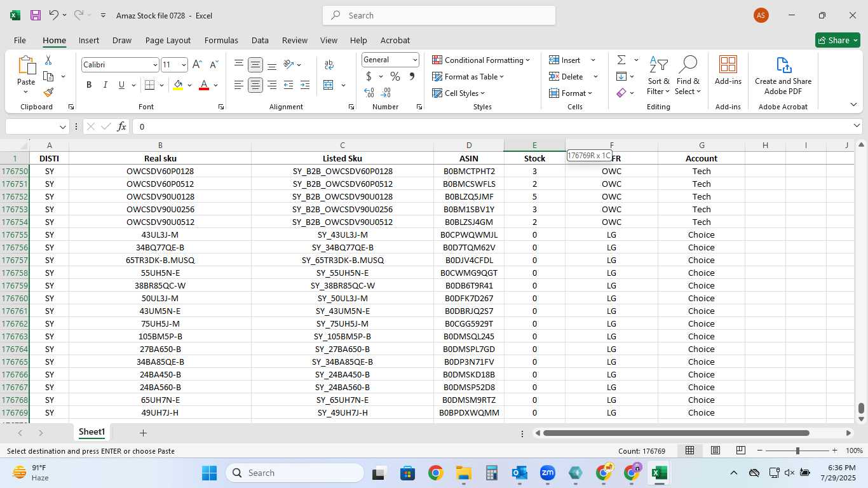Increase font size with the larger A icon
The height and width of the screenshot is (488, 868).
(x=197, y=65)
